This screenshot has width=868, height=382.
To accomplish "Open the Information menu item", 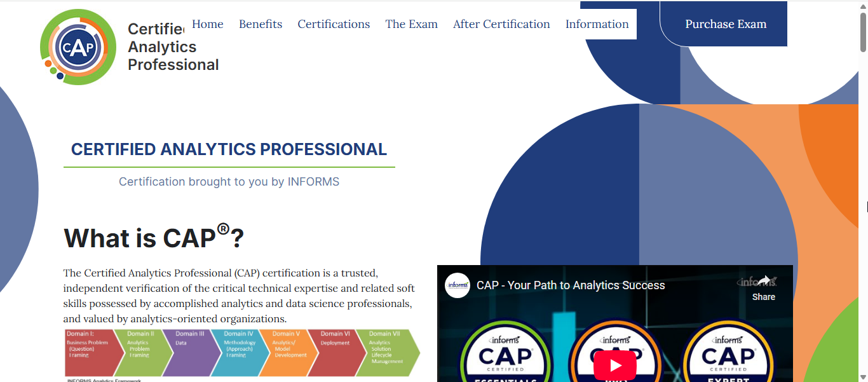I will pyautogui.click(x=597, y=24).
